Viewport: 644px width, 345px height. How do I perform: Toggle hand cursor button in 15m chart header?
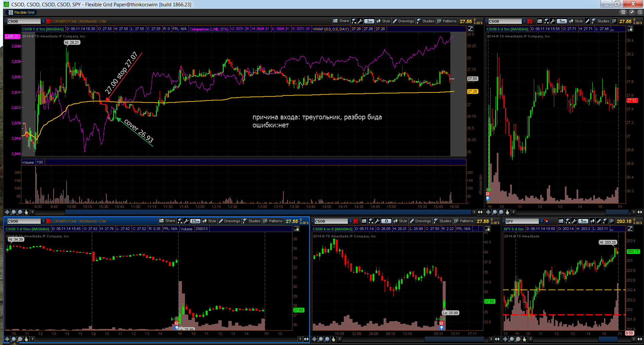[297, 229]
